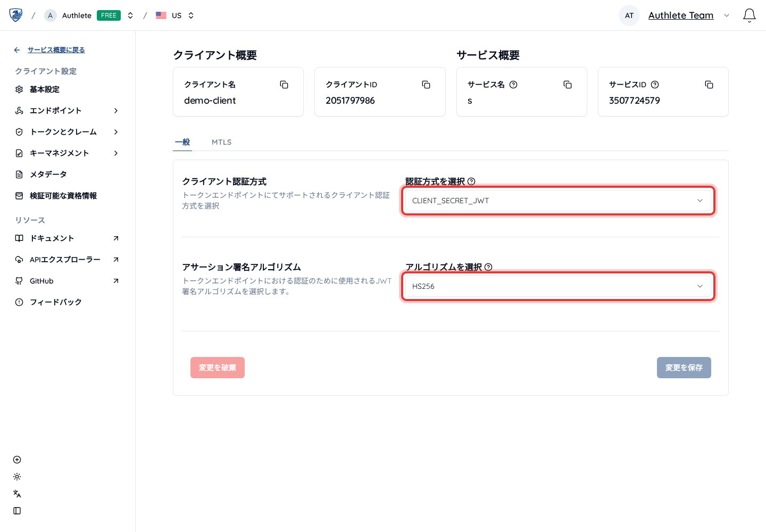Click the クライアント認証方式 heading
Viewport: 766px width, 532px height.
224,181
